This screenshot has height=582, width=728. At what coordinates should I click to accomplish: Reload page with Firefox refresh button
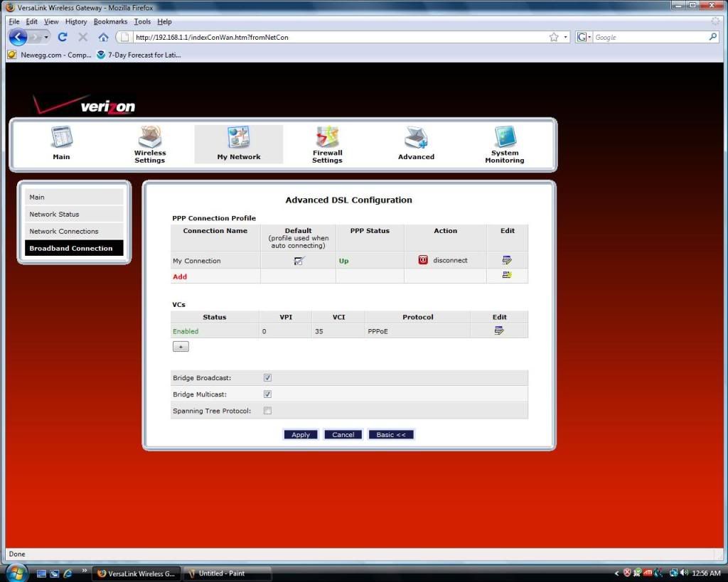coord(63,37)
